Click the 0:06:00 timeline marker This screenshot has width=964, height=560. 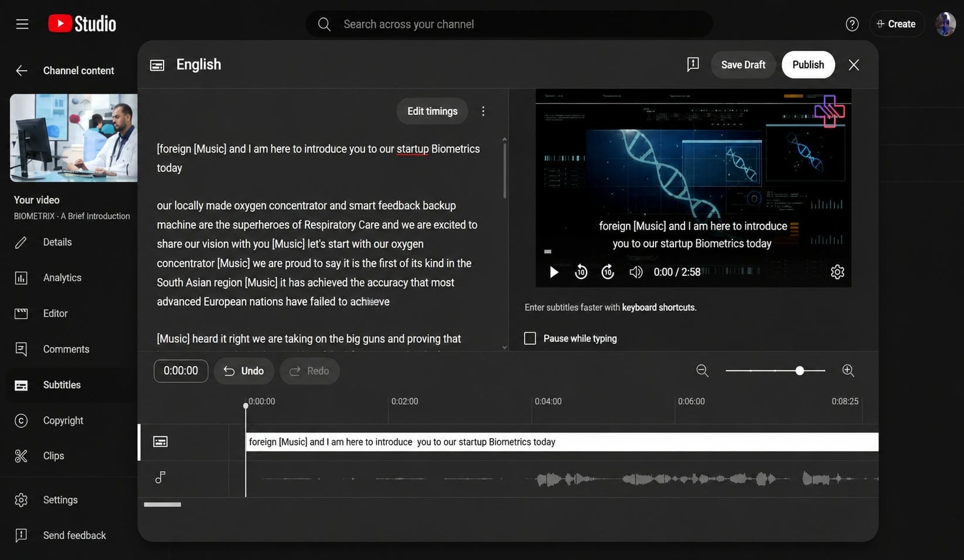click(x=692, y=401)
